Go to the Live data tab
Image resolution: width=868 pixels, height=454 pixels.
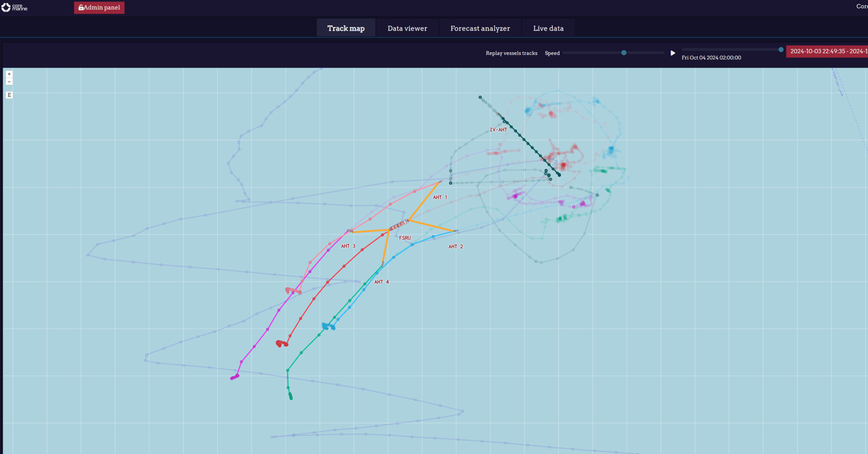[x=548, y=28]
